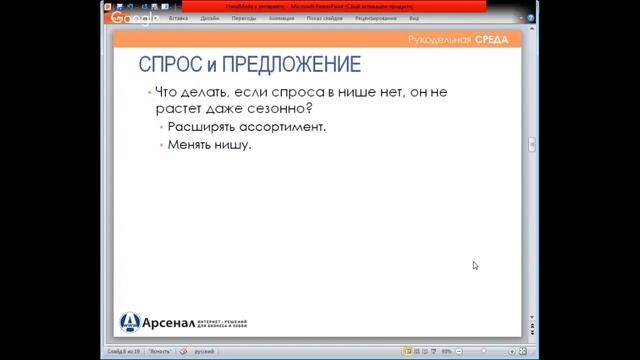Click the scroll up arrow of slide pane

tap(531, 29)
